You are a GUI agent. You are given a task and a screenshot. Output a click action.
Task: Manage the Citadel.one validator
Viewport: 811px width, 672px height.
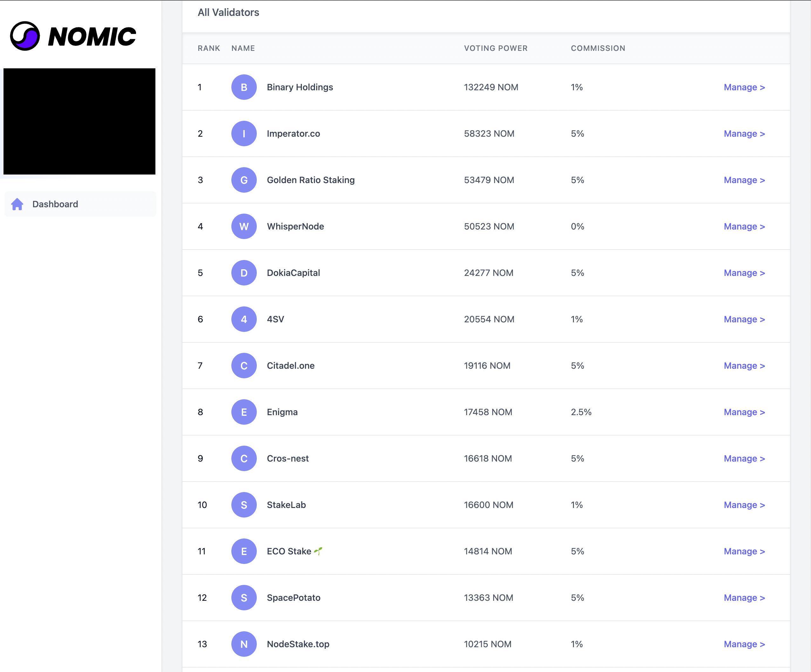click(744, 365)
